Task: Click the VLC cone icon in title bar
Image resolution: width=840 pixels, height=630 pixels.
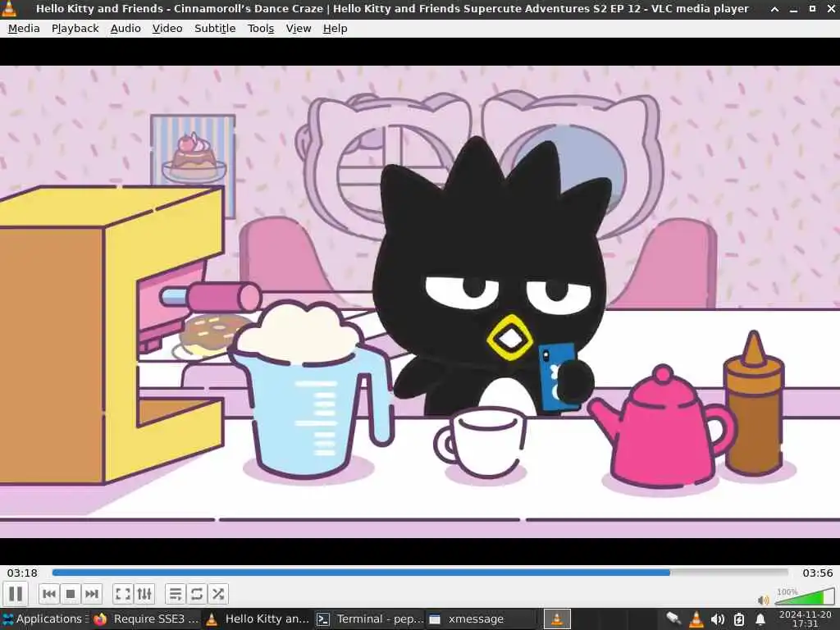Action: point(9,8)
